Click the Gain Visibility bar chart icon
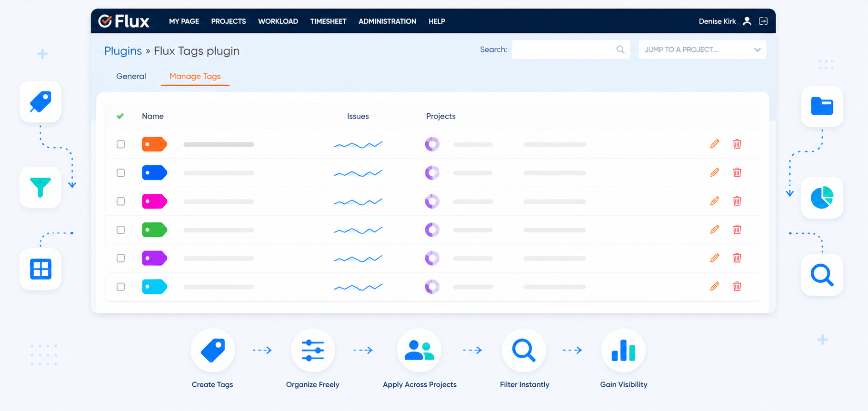The image size is (868, 411). coord(623,351)
